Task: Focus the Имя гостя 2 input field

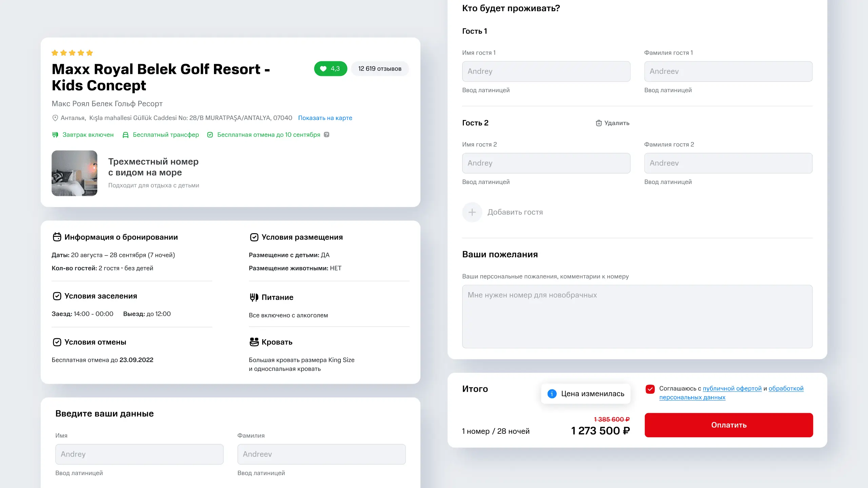Action: 546,163
